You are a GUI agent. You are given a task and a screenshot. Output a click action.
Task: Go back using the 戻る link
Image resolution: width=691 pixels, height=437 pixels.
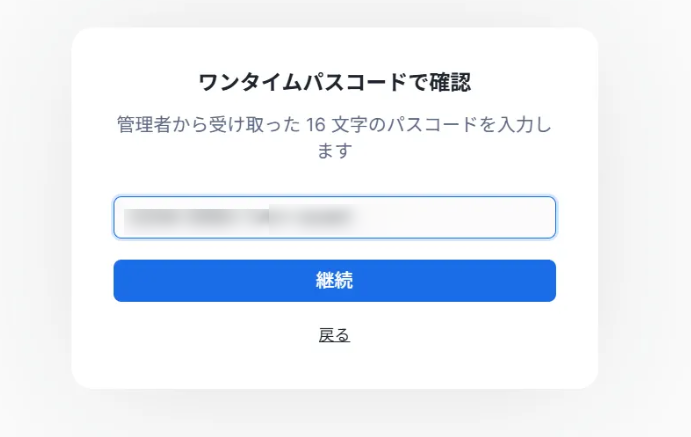tap(334, 335)
